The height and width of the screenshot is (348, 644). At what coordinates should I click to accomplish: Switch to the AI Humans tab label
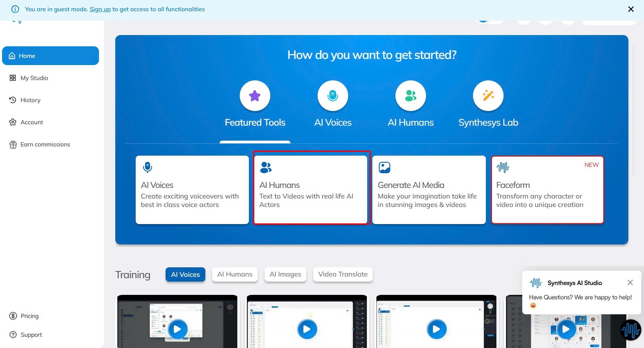click(411, 122)
